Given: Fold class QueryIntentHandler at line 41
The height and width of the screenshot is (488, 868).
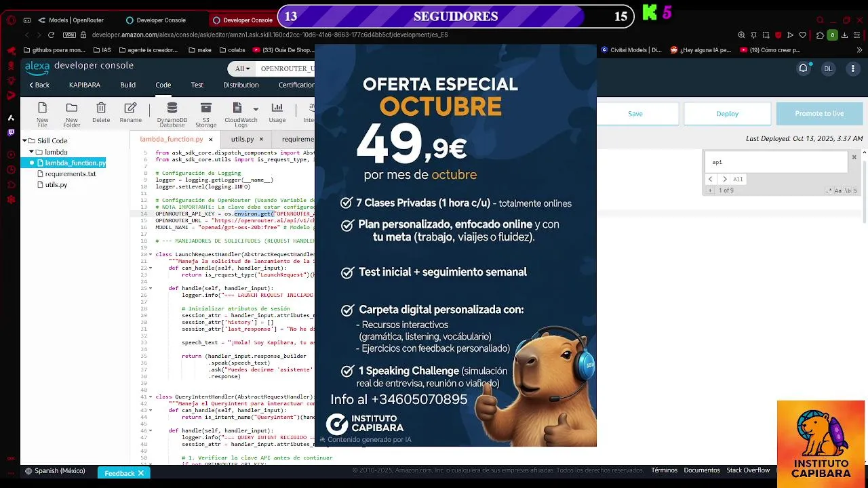Looking at the screenshot, I should click(150, 396).
